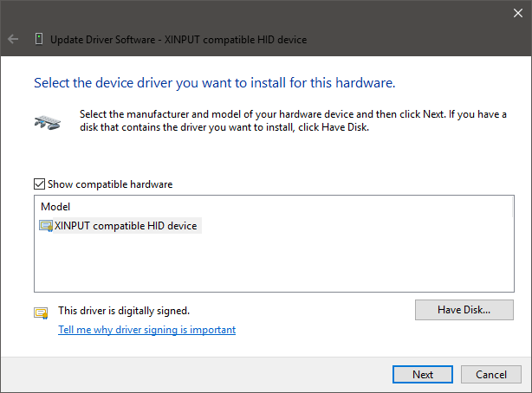Click 'This driver is digitally signed.' text
Screen dimensions: 532x393
point(124,311)
